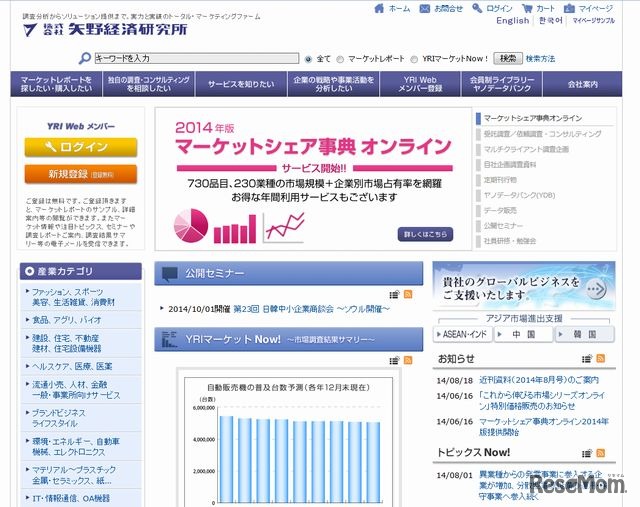The image size is (640, 507).
Task: Select マルチクライアント調査企画 banner tab
Action: pos(526,149)
